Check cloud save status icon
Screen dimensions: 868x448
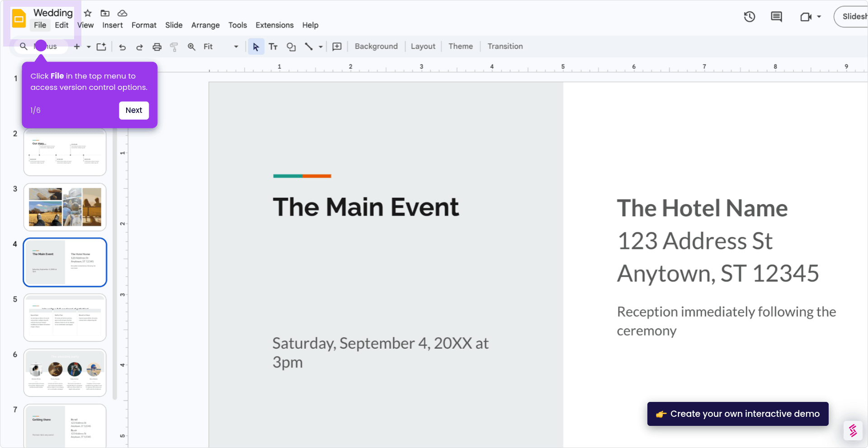[122, 13]
